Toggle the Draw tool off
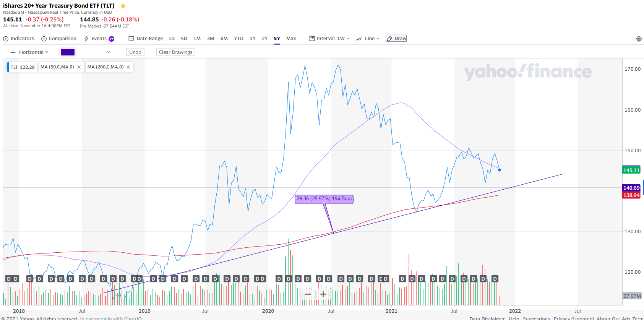This screenshot has height=320, width=644. point(396,39)
